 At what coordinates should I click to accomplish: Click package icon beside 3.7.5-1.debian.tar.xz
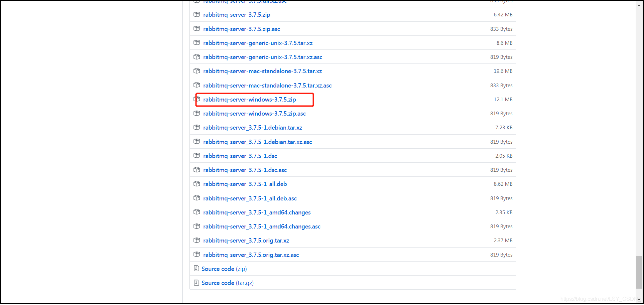pyautogui.click(x=197, y=127)
